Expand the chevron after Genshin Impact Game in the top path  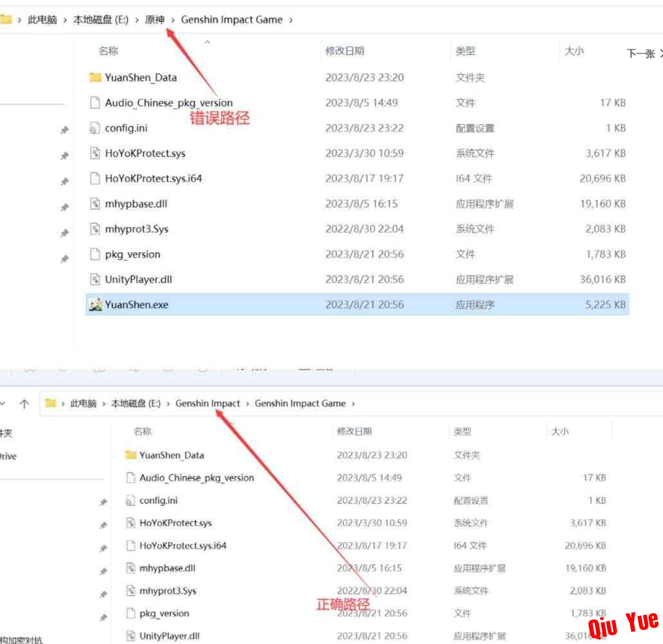(291, 20)
